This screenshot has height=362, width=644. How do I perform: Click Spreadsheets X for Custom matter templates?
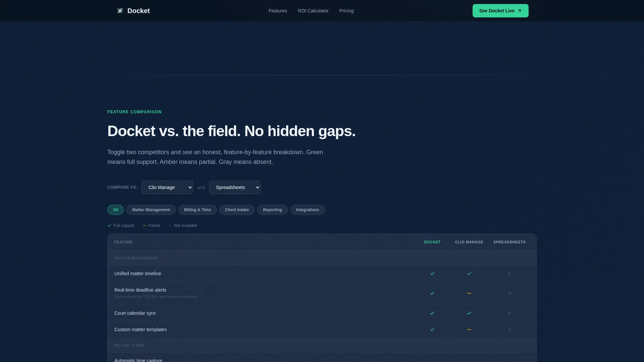point(509,329)
